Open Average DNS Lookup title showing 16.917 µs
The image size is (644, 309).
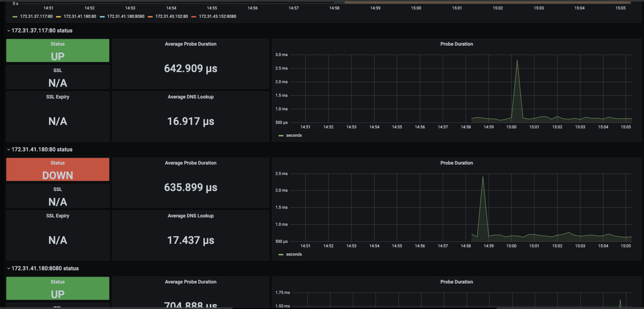point(190,97)
